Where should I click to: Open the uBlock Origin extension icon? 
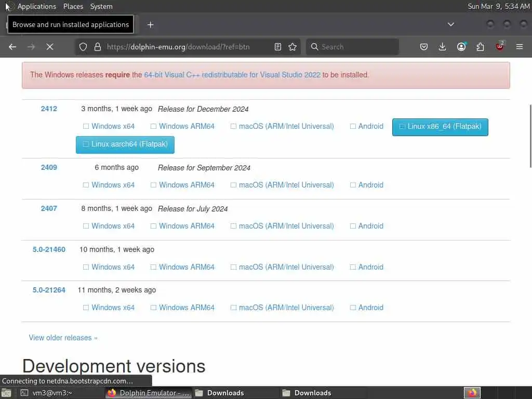click(500, 46)
